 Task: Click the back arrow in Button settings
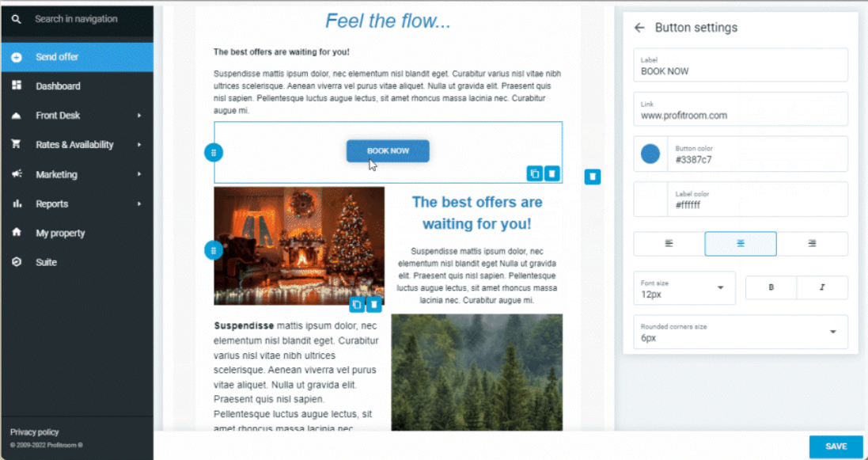(x=639, y=28)
